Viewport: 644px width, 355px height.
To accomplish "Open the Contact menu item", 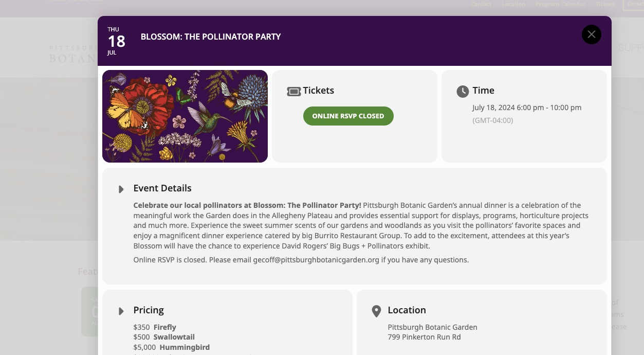I will (x=481, y=4).
